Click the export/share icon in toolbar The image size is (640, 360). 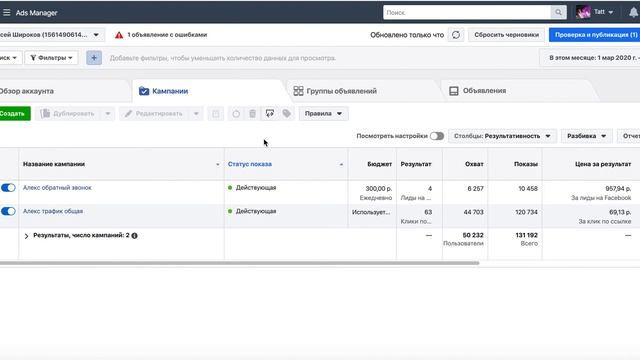coord(270,113)
